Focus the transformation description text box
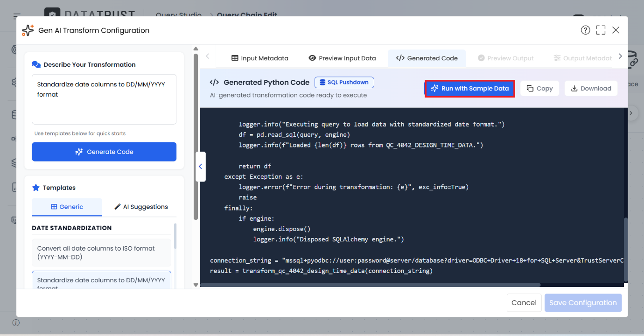The width and height of the screenshot is (644, 336). (x=104, y=99)
